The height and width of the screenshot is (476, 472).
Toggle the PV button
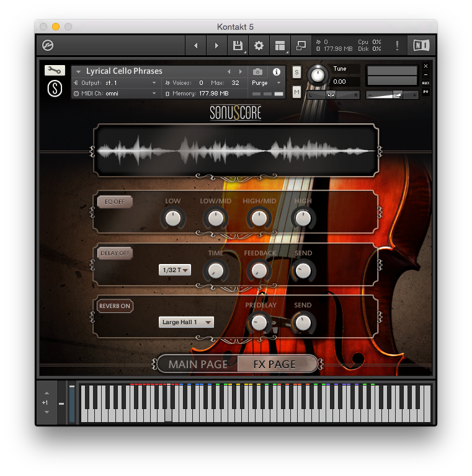(426, 92)
